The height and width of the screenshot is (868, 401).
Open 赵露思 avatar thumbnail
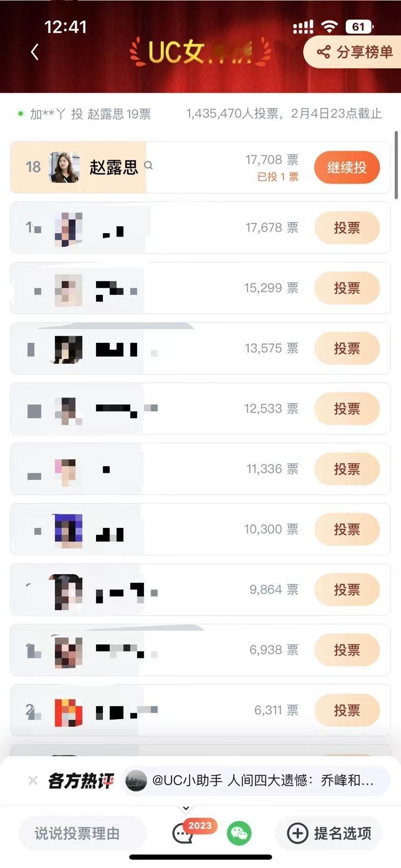point(64,167)
